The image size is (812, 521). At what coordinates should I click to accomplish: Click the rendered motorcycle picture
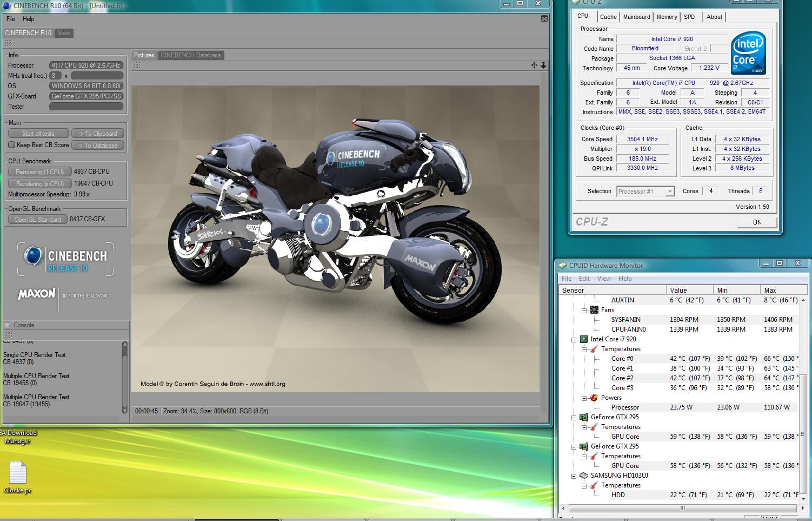coord(335,239)
